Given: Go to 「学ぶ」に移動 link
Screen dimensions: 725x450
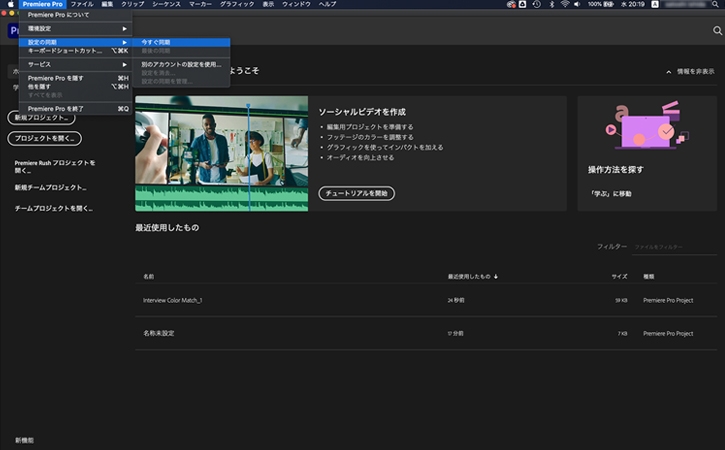Looking at the screenshot, I should [611, 194].
